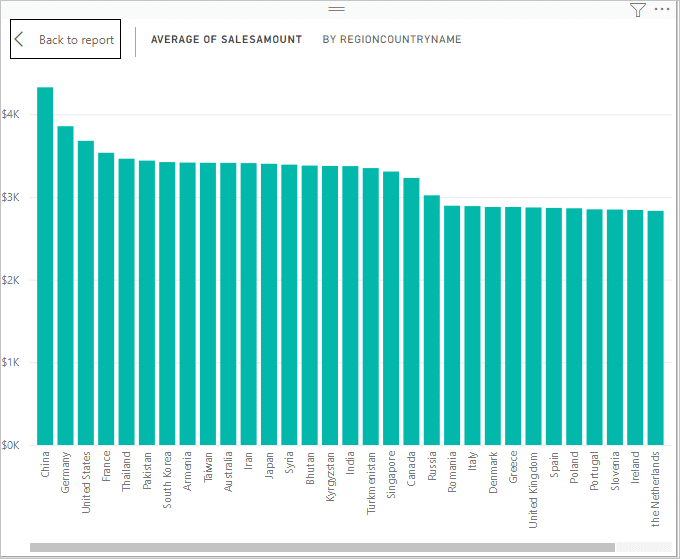Screen dimensions: 680x559
Task: Click the Russia bar
Action: (x=432, y=320)
